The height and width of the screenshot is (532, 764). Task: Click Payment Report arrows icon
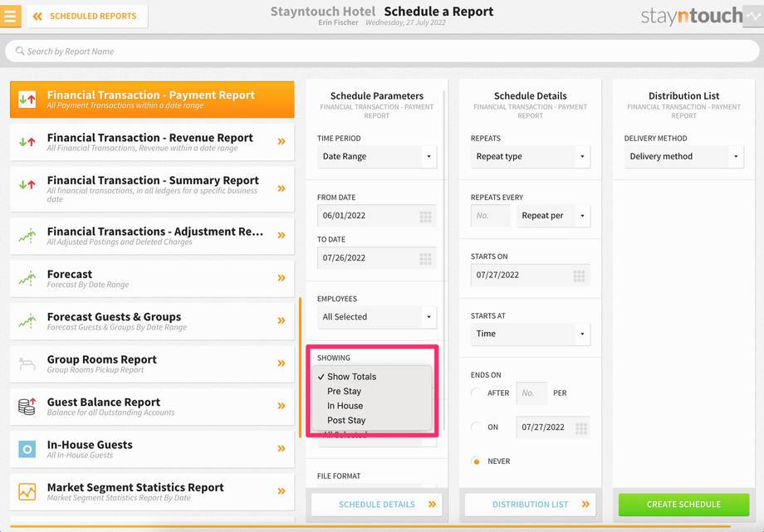coord(27,100)
